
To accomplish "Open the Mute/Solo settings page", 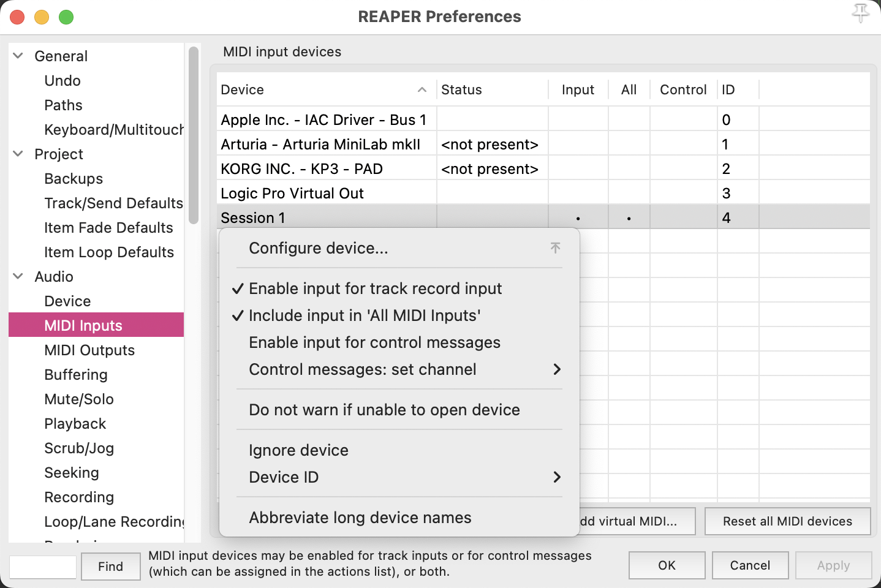I will 79,399.
